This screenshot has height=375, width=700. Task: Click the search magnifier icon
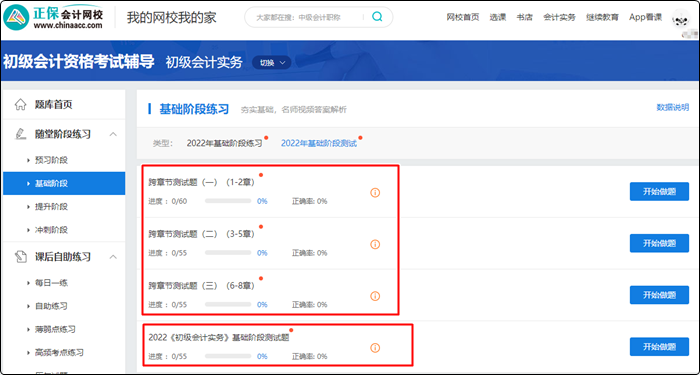(377, 17)
